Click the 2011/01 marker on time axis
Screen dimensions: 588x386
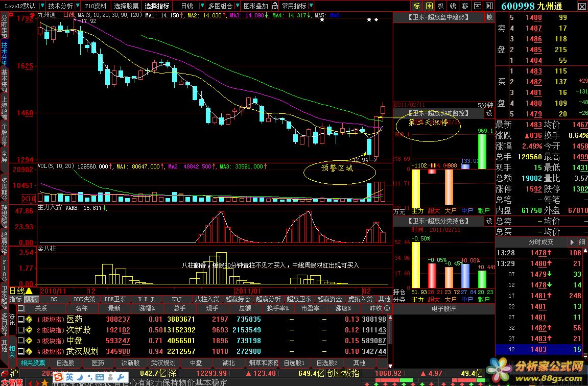[x=247, y=291]
